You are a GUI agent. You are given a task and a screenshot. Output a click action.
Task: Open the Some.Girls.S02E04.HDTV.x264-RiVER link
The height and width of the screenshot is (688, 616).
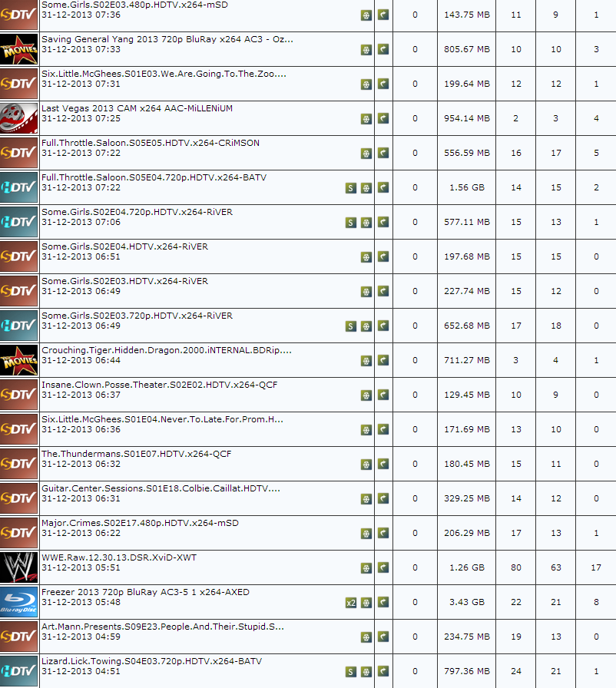pyautogui.click(x=124, y=246)
